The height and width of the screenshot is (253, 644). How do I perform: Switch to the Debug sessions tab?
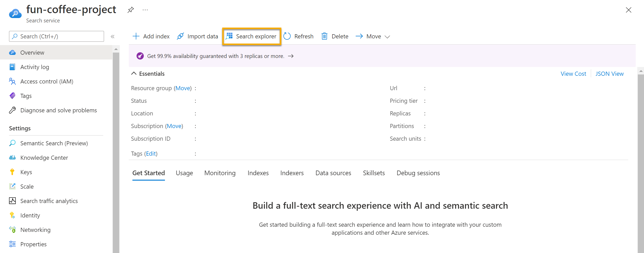tap(418, 173)
